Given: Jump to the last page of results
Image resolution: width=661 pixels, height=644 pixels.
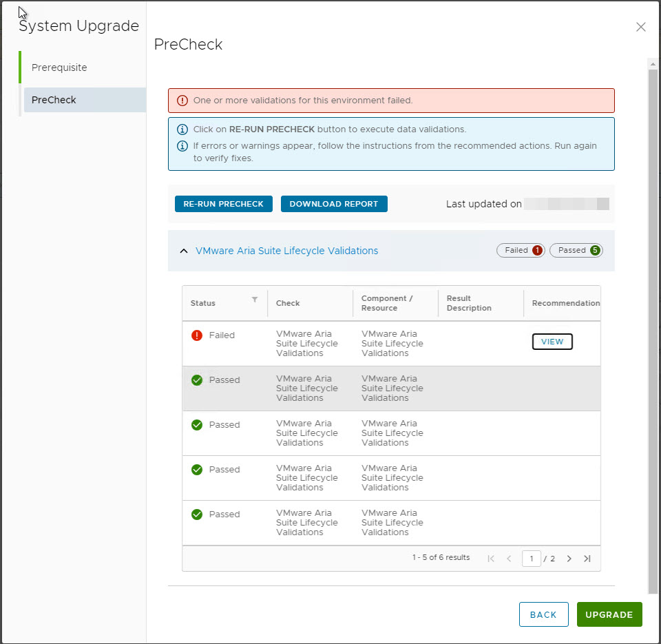Looking at the screenshot, I should [x=587, y=558].
